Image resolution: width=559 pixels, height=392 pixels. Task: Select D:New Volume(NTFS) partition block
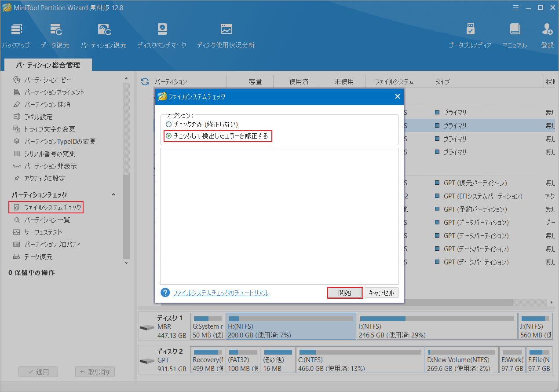(462, 360)
